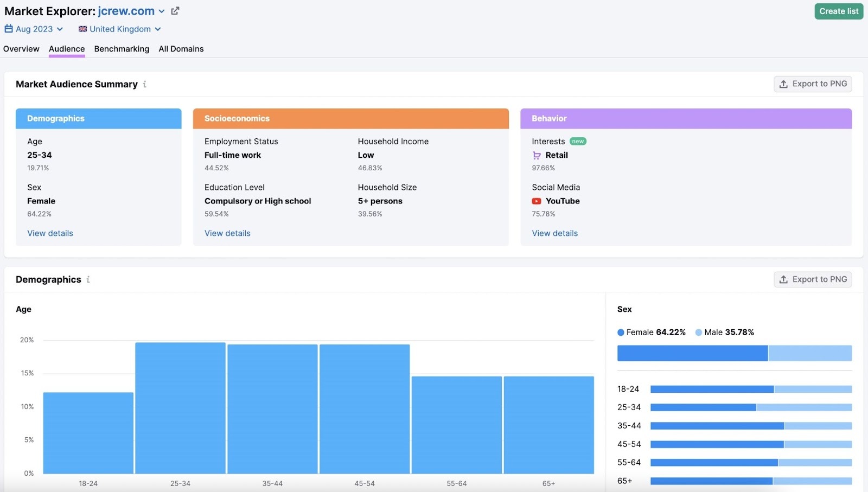
Task: Open View details under Behavior card
Action: coord(554,233)
